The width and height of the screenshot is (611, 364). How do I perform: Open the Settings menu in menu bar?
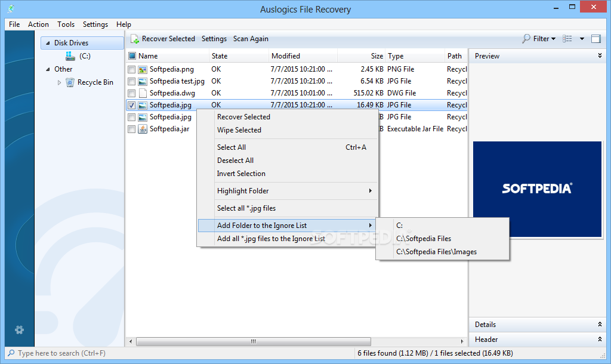point(95,24)
